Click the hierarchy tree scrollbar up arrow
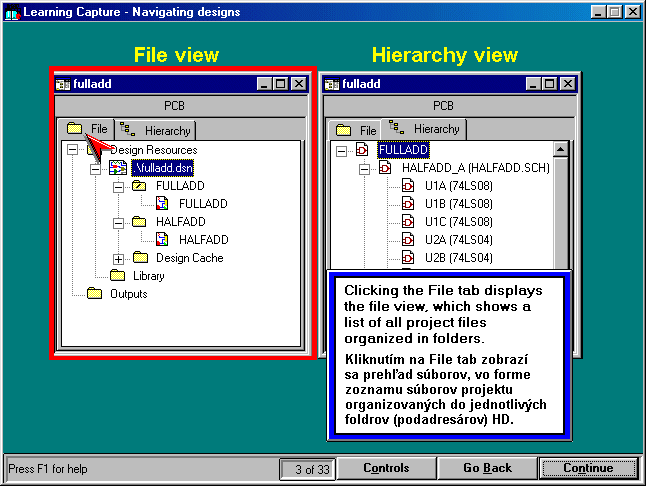Viewport: 646px width, 486px height. click(560, 150)
